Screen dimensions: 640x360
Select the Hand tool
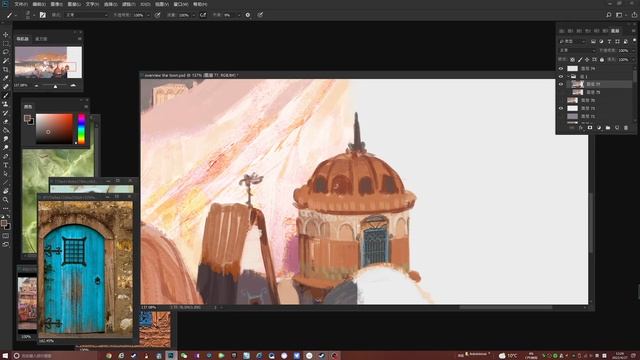[x=6, y=191]
